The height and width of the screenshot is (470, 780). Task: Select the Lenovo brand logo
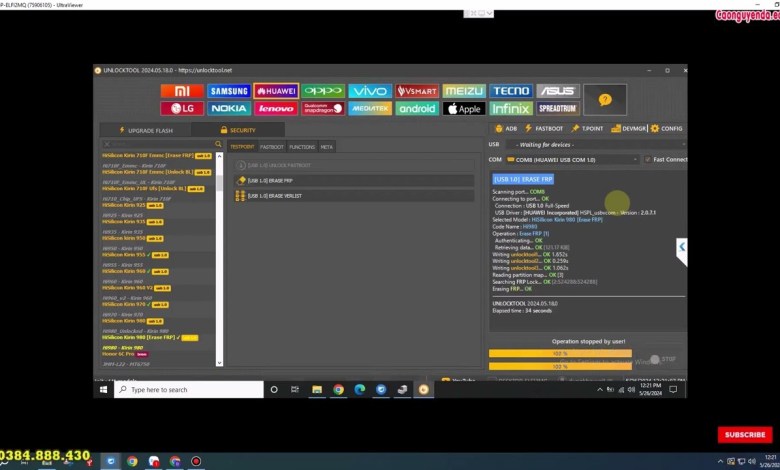276,108
